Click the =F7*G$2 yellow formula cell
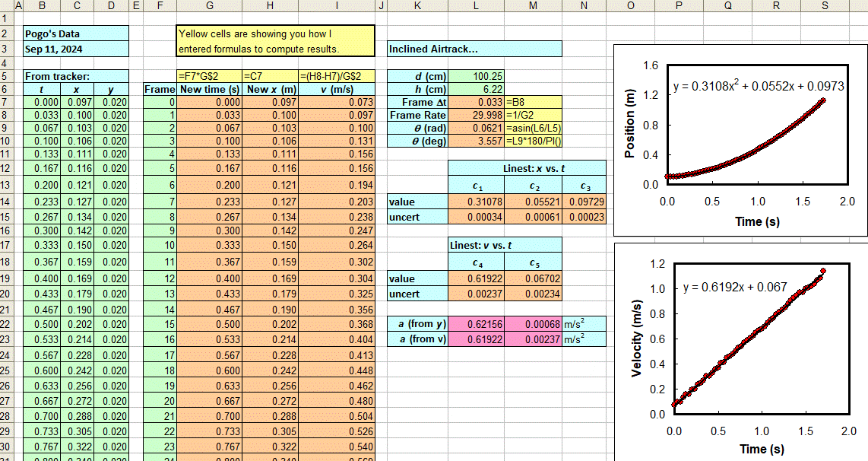 click(x=209, y=76)
